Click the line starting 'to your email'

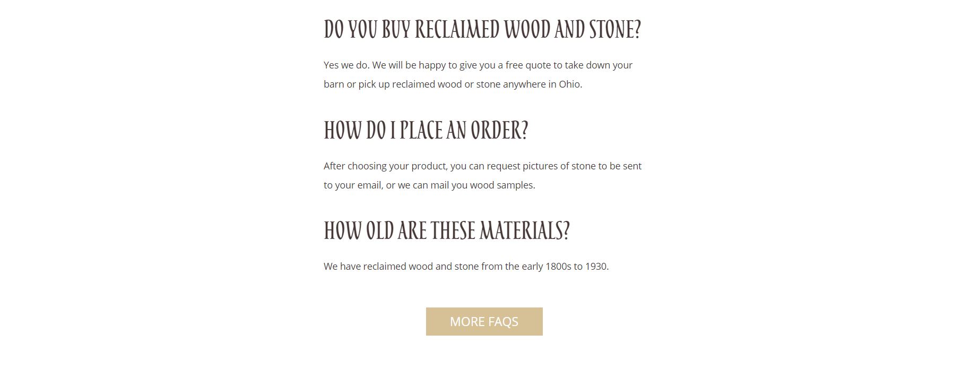[429, 185]
